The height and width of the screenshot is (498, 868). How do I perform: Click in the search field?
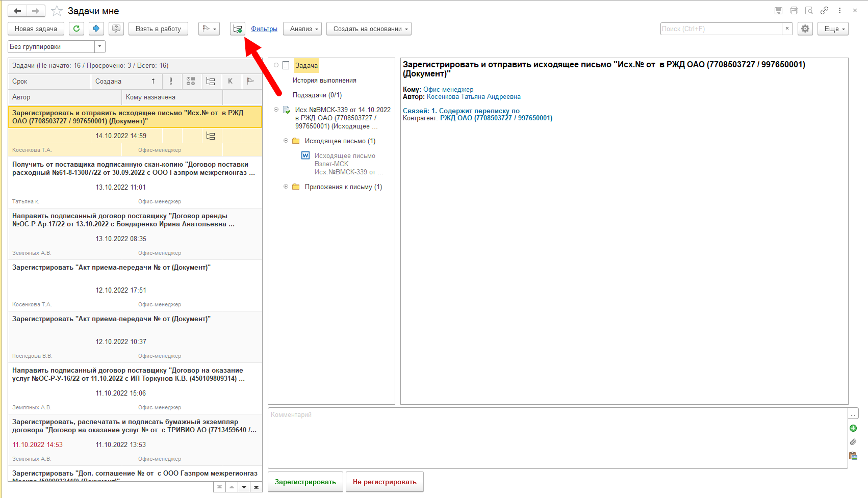(x=721, y=29)
